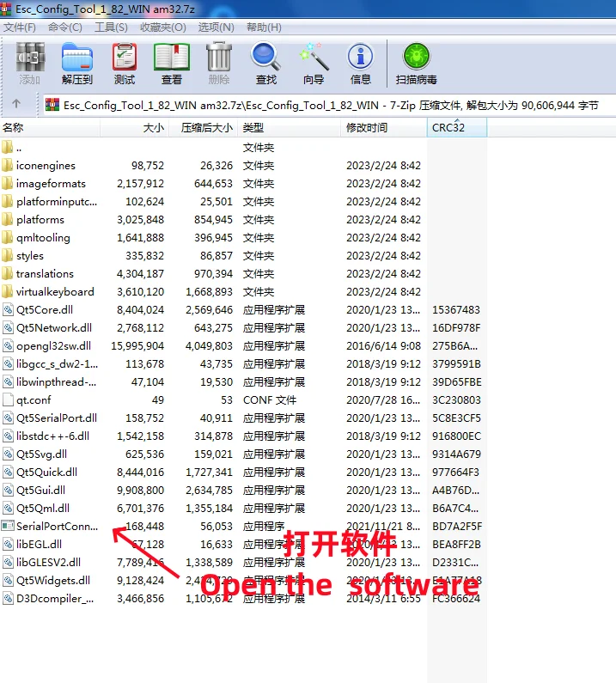Select the SerialPortConn application file

(x=57, y=526)
